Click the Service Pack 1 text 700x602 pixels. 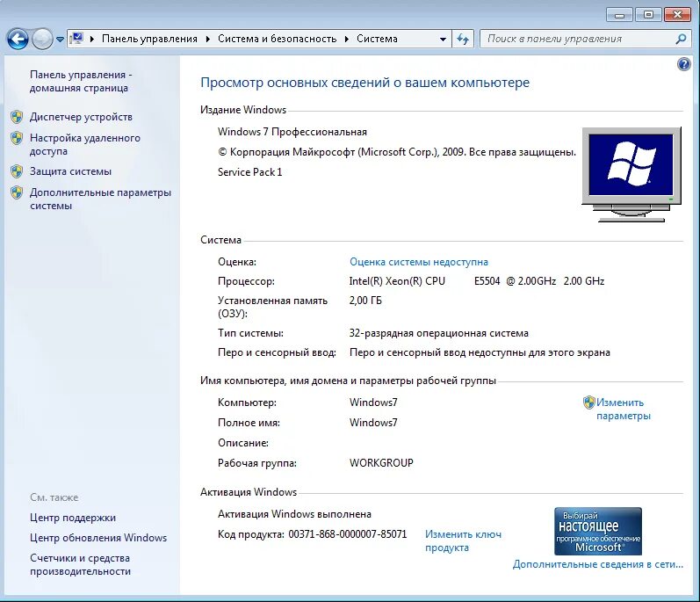[x=249, y=172]
